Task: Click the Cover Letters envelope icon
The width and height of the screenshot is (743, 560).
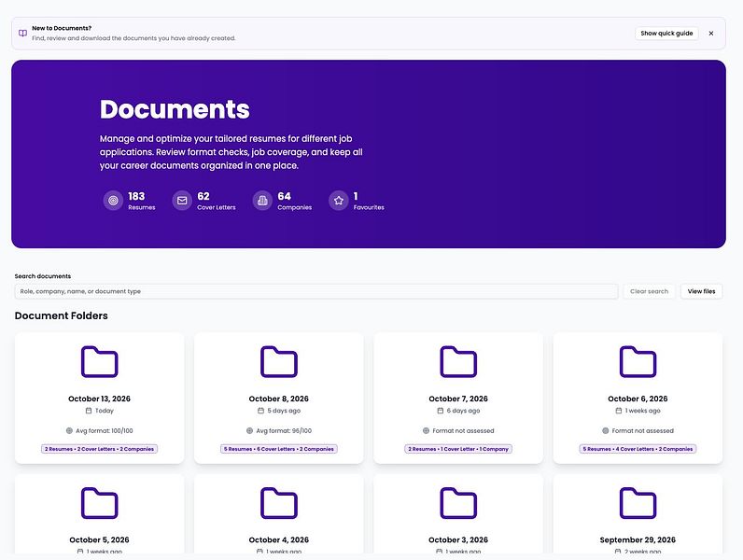Action: pyautogui.click(x=182, y=201)
